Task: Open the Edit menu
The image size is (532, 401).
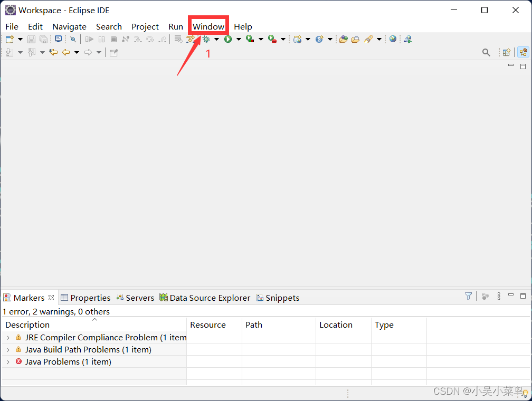Action: [35, 26]
